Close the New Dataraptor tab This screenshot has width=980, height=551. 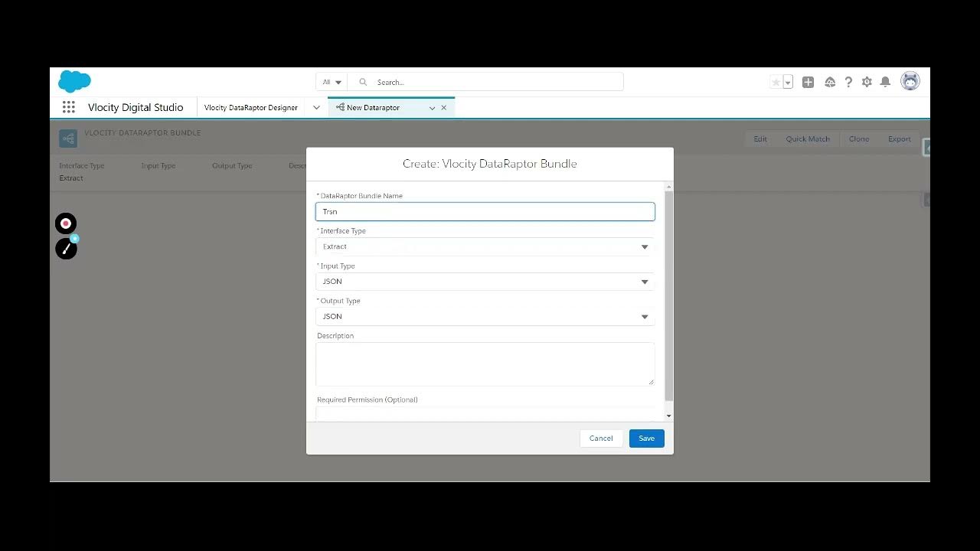[443, 108]
